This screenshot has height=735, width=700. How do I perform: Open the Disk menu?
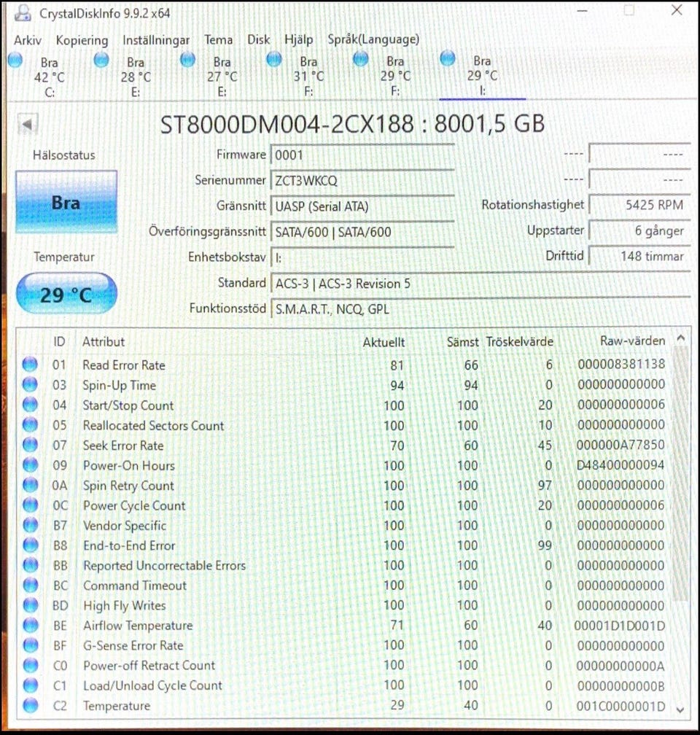click(x=258, y=39)
